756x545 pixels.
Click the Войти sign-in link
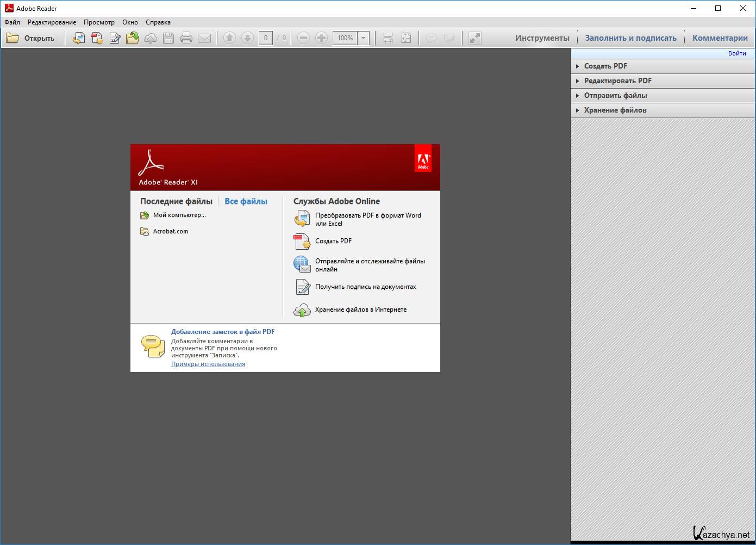(x=737, y=53)
